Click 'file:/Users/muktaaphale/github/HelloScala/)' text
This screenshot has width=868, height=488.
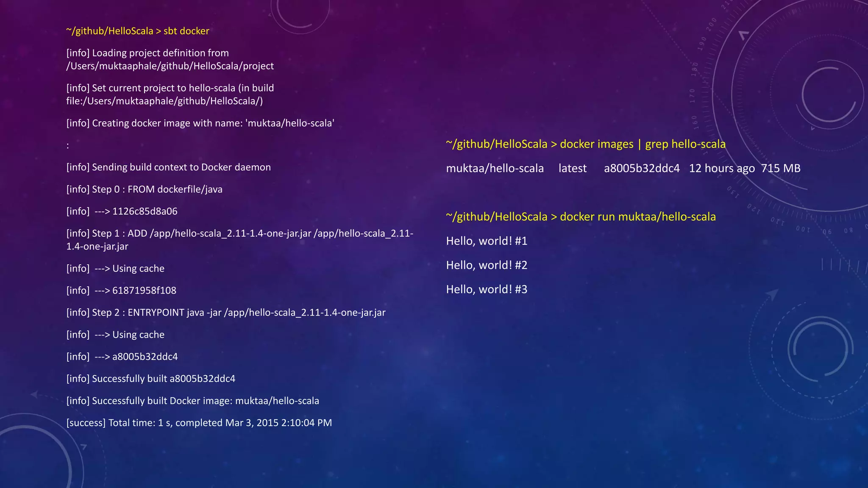point(164,101)
